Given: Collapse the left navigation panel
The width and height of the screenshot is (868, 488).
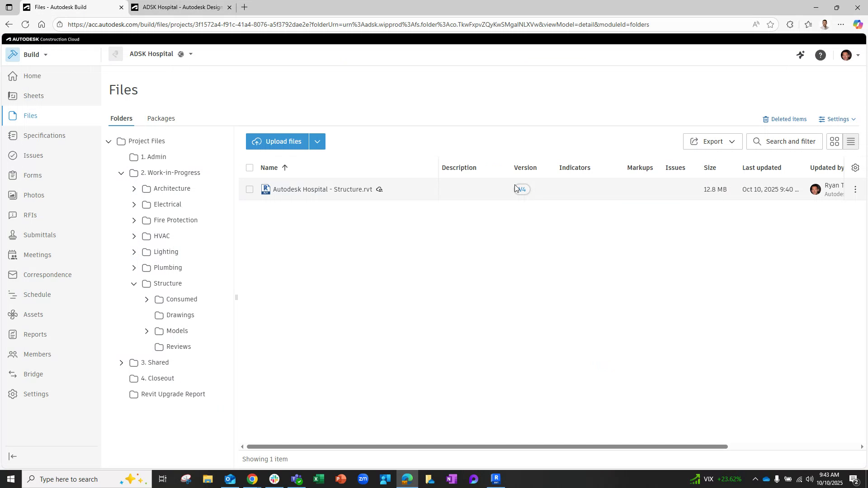Looking at the screenshot, I should click(12, 456).
